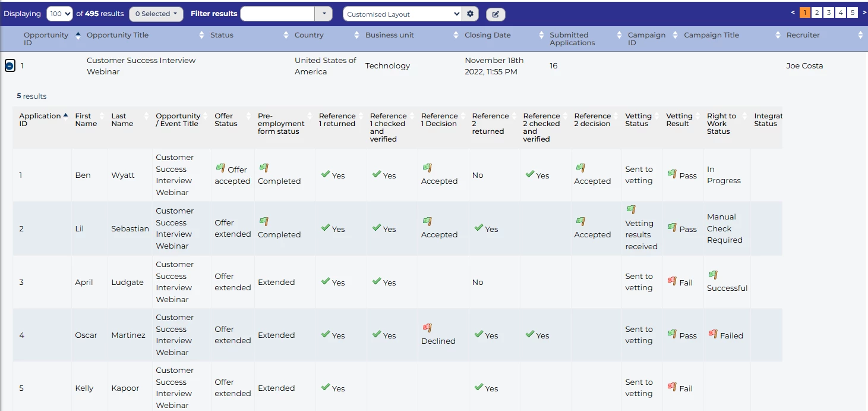Click Kelly Kapoor's Reference 2 returned checkmark
The height and width of the screenshot is (411, 868).
478,387
